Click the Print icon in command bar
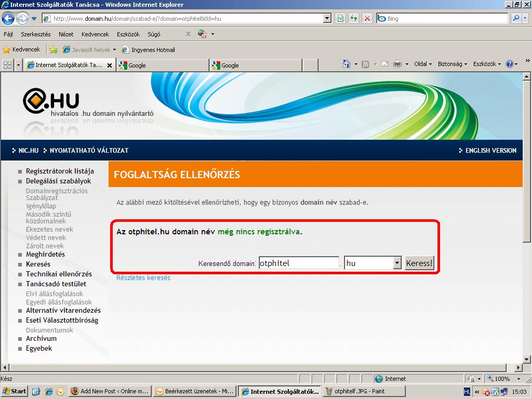 (397, 64)
